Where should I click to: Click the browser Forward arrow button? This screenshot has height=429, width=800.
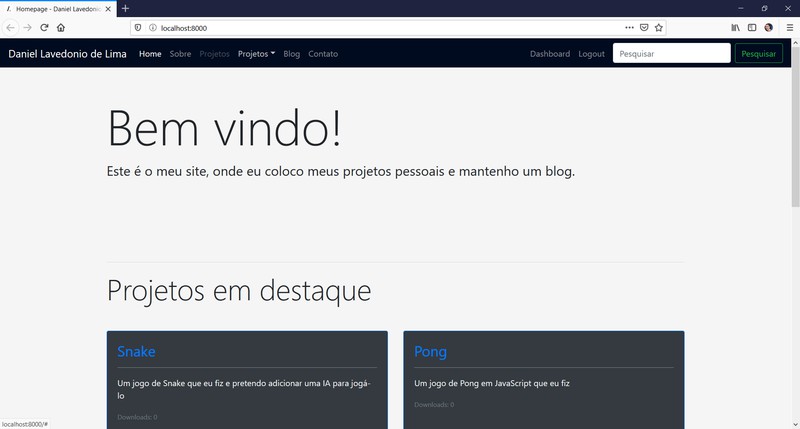click(28, 28)
